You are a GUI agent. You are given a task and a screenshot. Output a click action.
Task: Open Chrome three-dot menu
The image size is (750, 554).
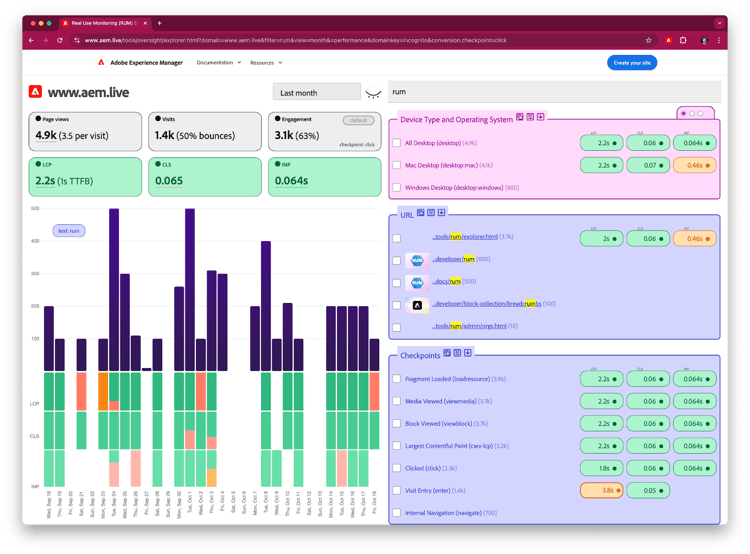(719, 41)
